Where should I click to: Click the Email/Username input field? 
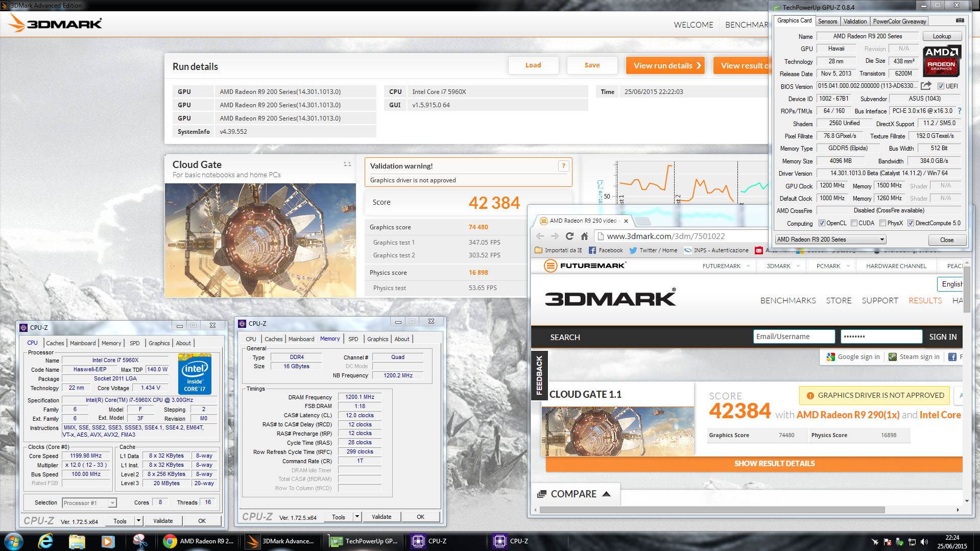pos(794,337)
